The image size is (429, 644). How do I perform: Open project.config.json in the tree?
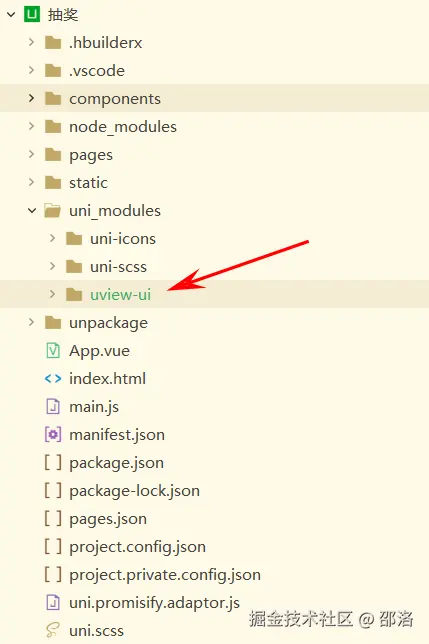[138, 547]
